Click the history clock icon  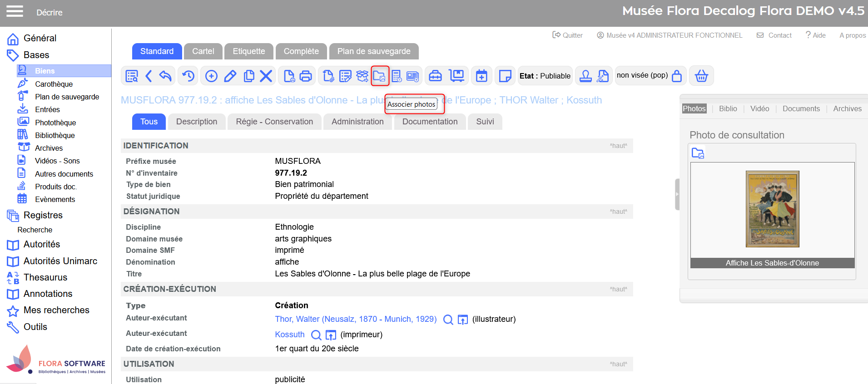pyautogui.click(x=188, y=76)
